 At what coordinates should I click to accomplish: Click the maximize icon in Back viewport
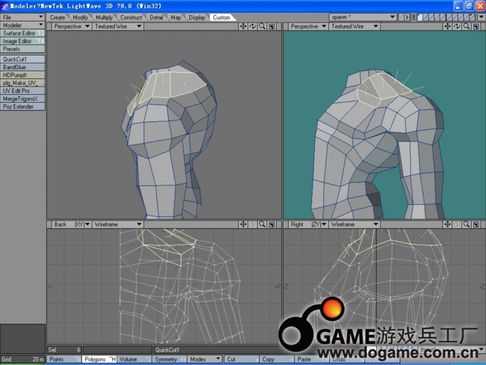click(272, 224)
